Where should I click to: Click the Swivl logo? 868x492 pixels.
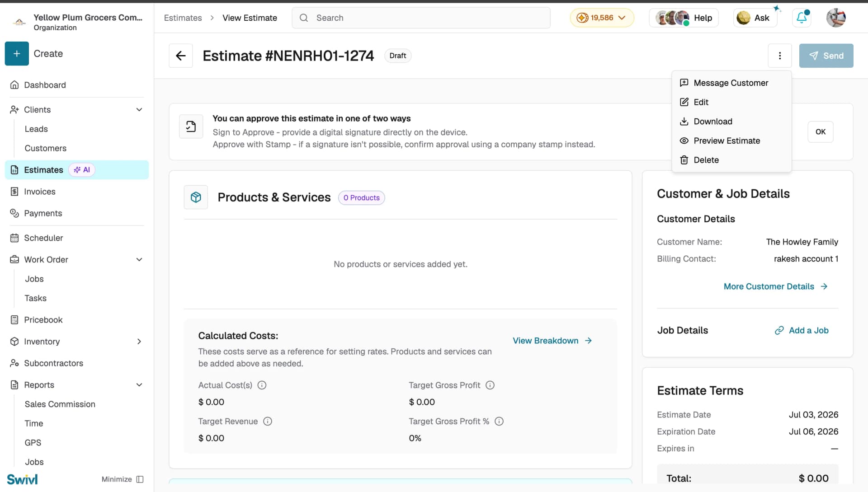[23, 479]
